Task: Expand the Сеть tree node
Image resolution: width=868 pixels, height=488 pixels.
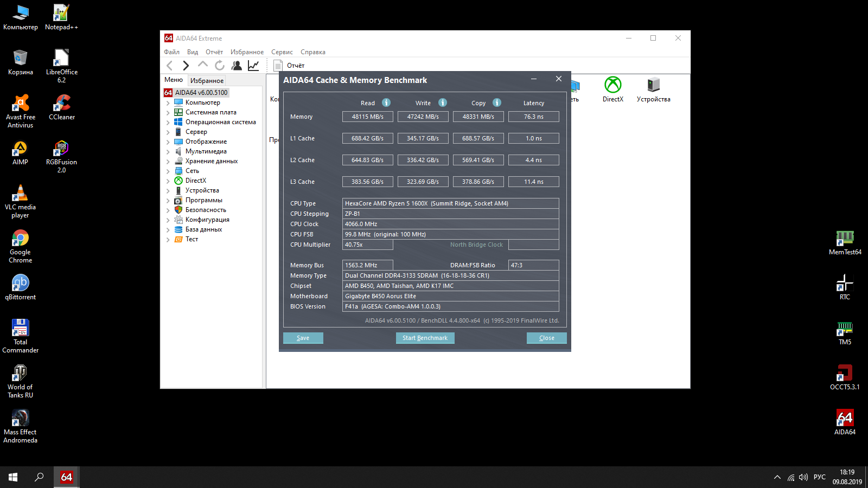Action: (x=168, y=171)
